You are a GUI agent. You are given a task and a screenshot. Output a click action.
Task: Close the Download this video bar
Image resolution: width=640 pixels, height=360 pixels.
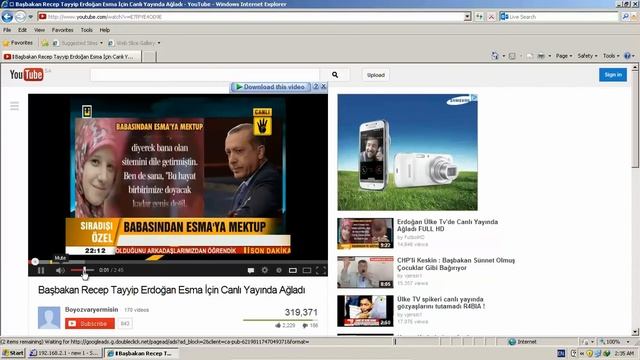[x=323, y=87]
